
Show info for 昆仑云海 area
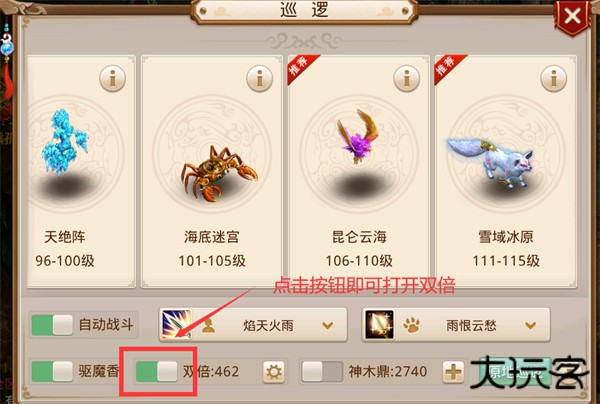(x=407, y=78)
